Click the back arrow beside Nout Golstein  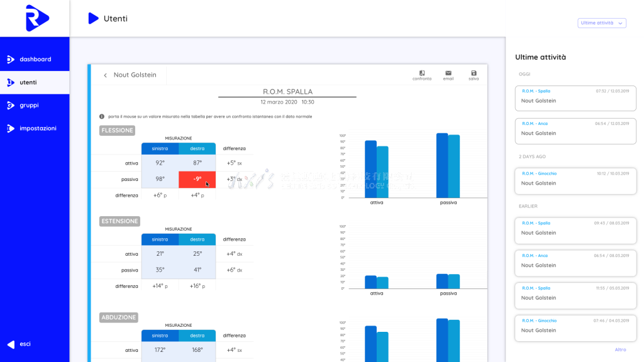(x=106, y=75)
